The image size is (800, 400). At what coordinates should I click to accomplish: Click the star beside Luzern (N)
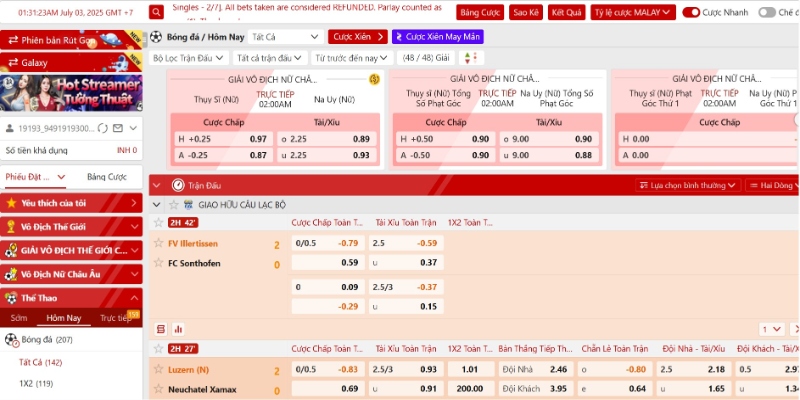point(158,369)
